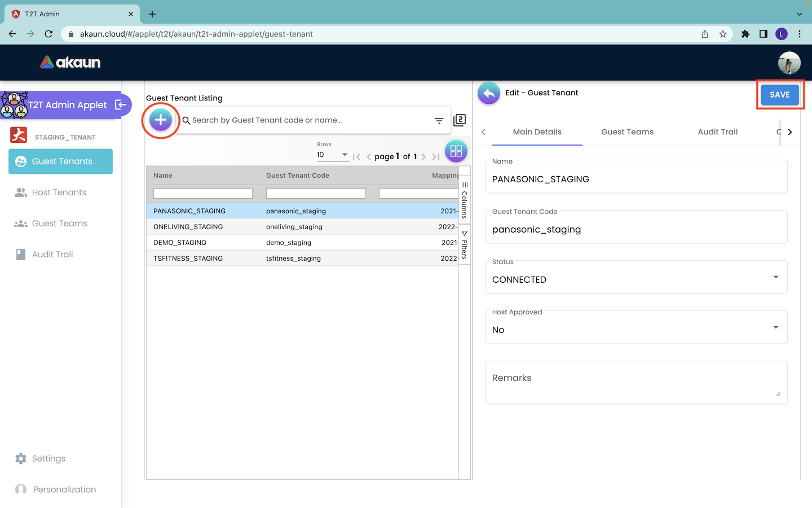812x508 pixels.
Task: Click the back arrow beside Edit - Guest Tenant
Action: pos(489,94)
